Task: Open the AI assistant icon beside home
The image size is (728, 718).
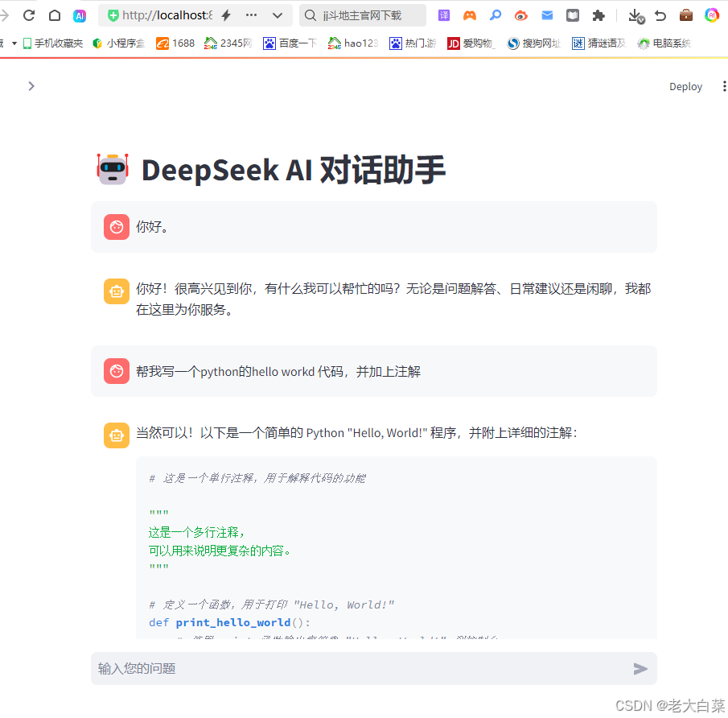Action: [x=80, y=16]
